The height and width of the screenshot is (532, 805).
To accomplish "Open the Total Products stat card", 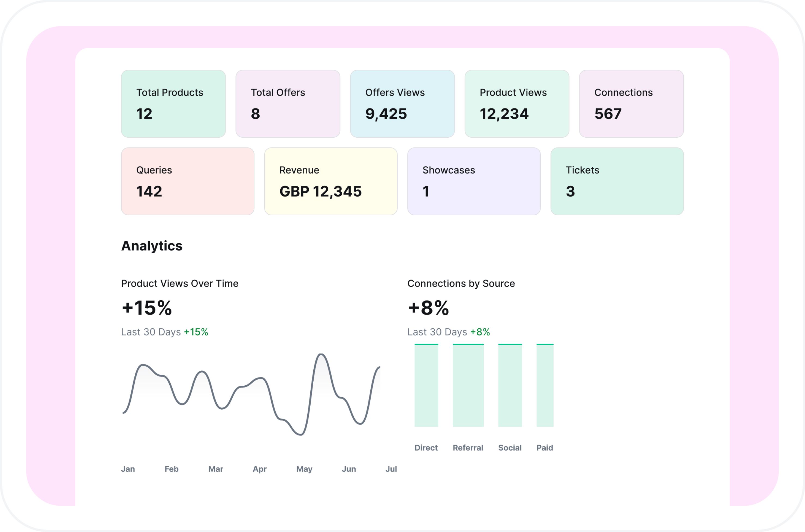I will pos(173,104).
